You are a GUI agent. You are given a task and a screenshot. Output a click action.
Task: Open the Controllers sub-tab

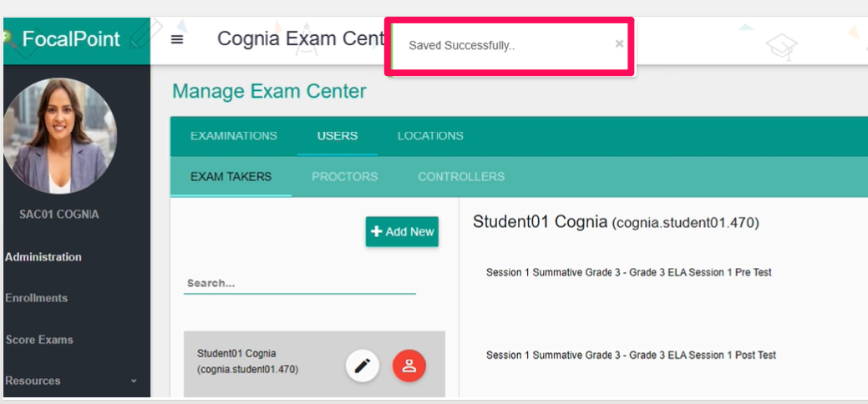[461, 177]
